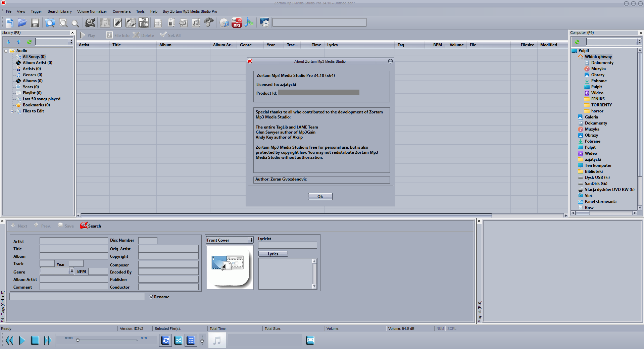Toggle repeat playback mode button
This screenshot has width=644, height=349.
tap(165, 341)
